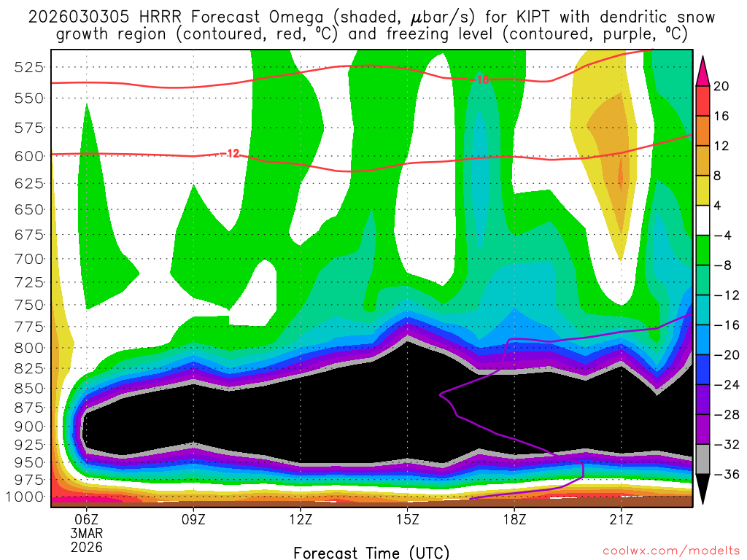Click the 850 pressure level label

pos(29,389)
